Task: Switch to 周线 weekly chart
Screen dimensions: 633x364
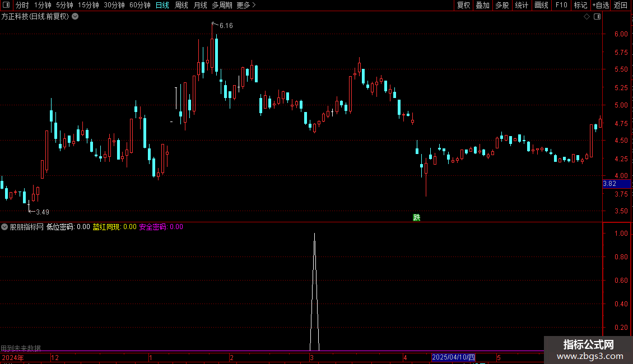Action: (181, 5)
